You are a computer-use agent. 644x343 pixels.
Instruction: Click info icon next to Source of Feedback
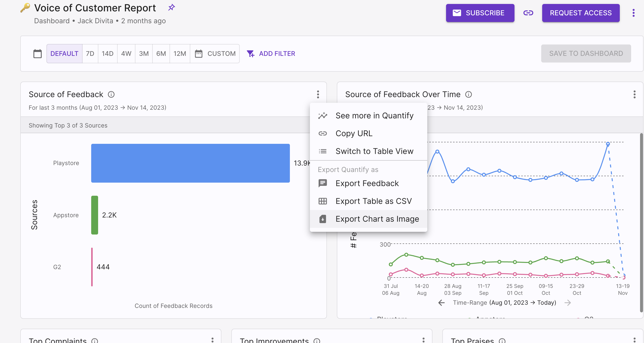tap(111, 94)
